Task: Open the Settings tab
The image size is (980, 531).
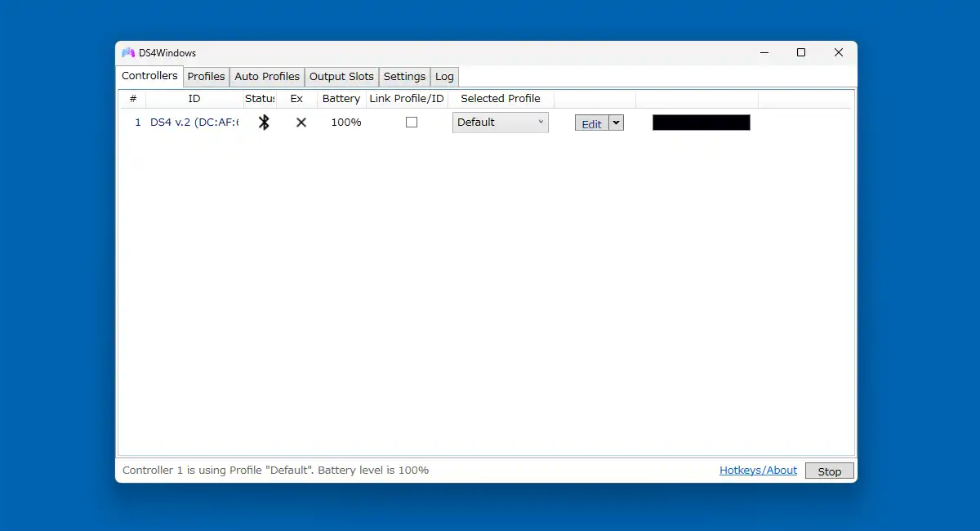Action: tap(404, 77)
